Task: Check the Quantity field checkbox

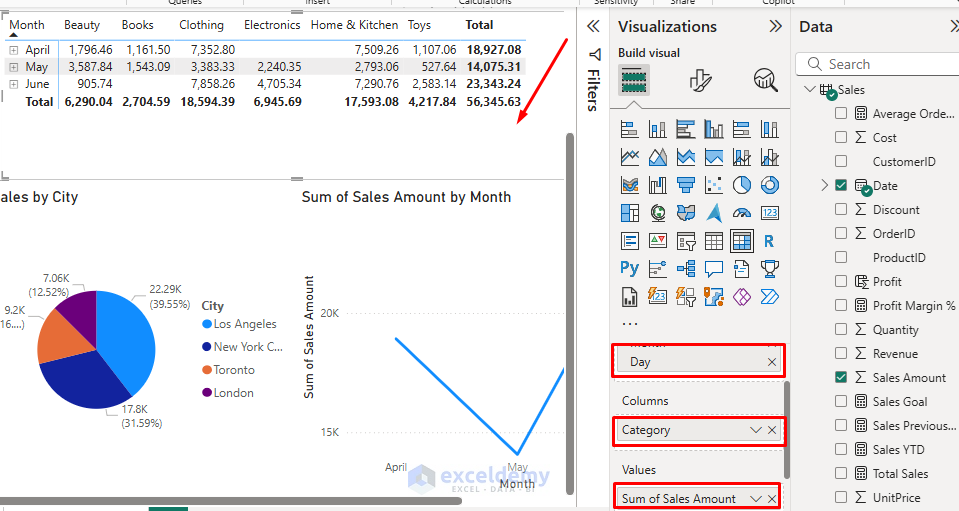Action: coord(841,329)
